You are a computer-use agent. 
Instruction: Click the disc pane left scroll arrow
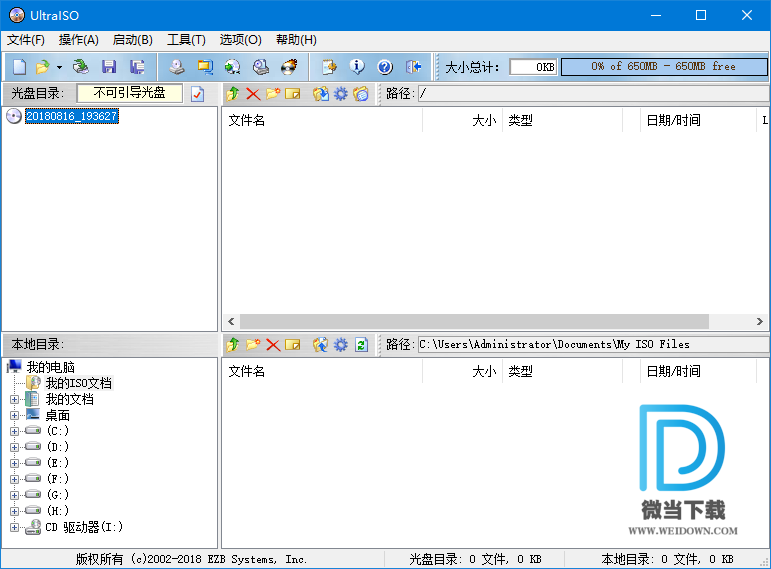[231, 322]
